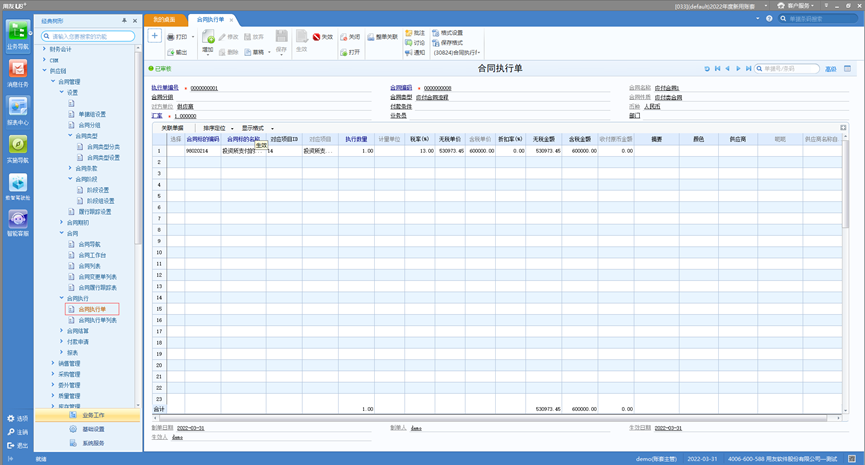This screenshot has height=465, width=865.
Task: Click the 格式设置 icon
Action: pos(436,33)
